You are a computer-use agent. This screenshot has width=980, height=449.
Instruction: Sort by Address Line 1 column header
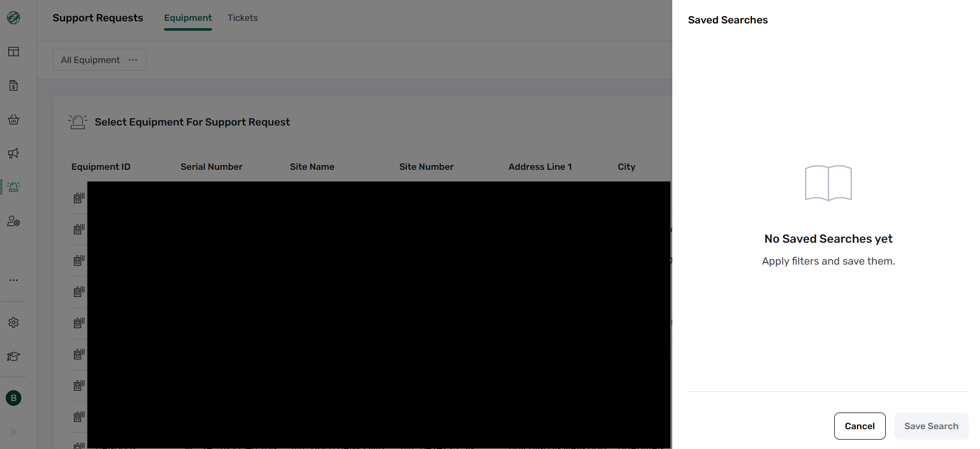point(541,167)
